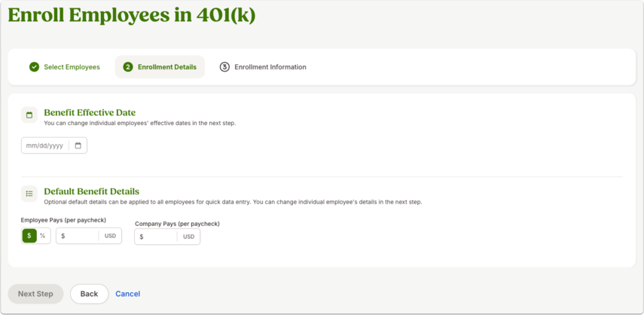
Task: Click the USD label in Company Pays field
Action: point(188,237)
